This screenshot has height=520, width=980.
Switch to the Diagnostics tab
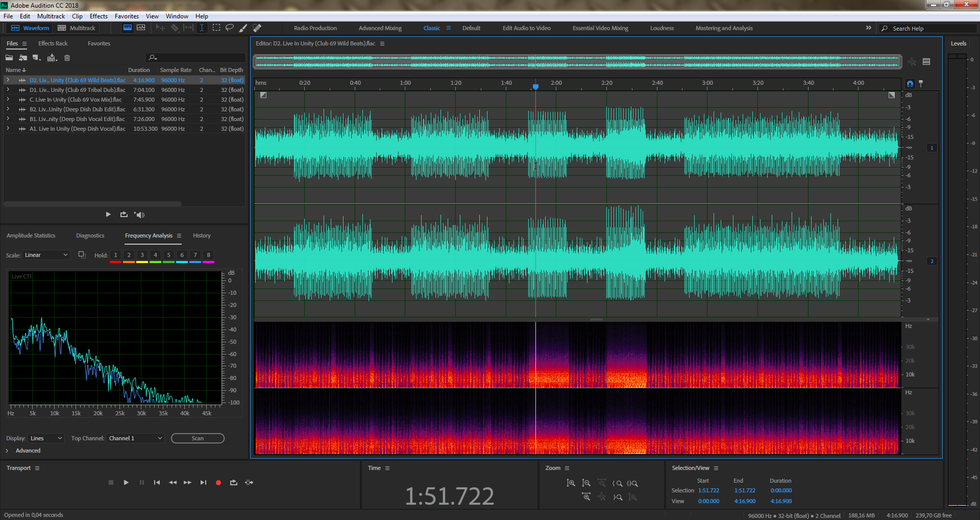(x=90, y=235)
